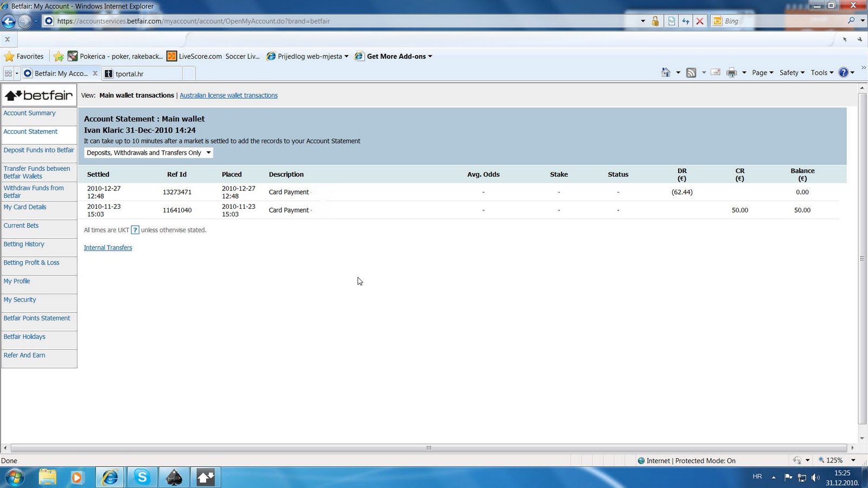Open Windows Explorer folder from taskbar
This screenshot has width=868, height=488.
pyautogui.click(x=48, y=478)
